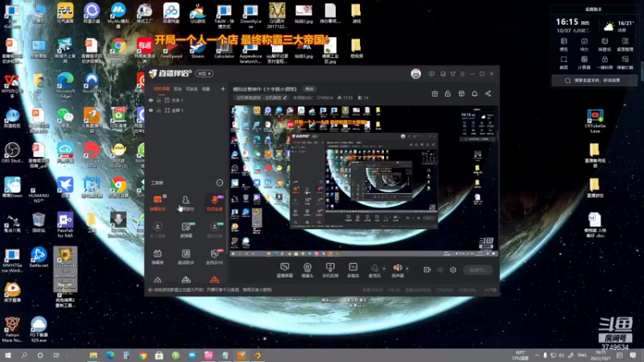
Task: Open stream settings gear in bottom bar
Action: [453, 269]
